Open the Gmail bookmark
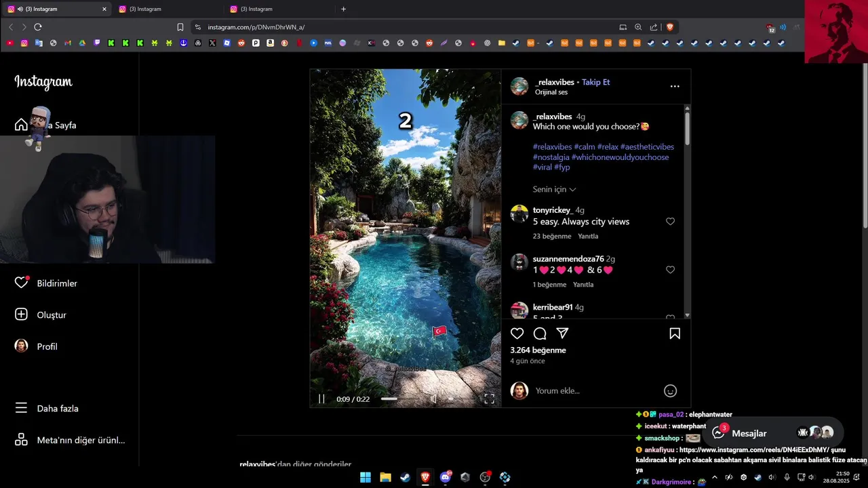Image resolution: width=868 pixels, height=488 pixels. 68,43
